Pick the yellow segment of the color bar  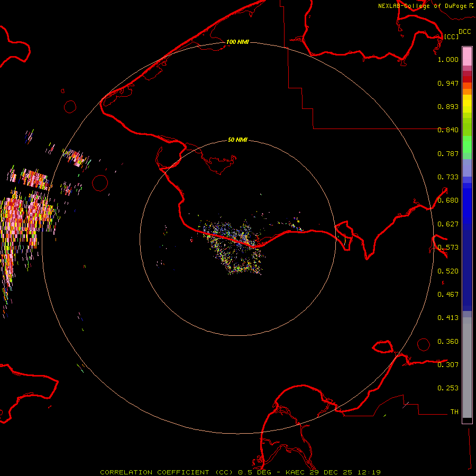(467, 103)
